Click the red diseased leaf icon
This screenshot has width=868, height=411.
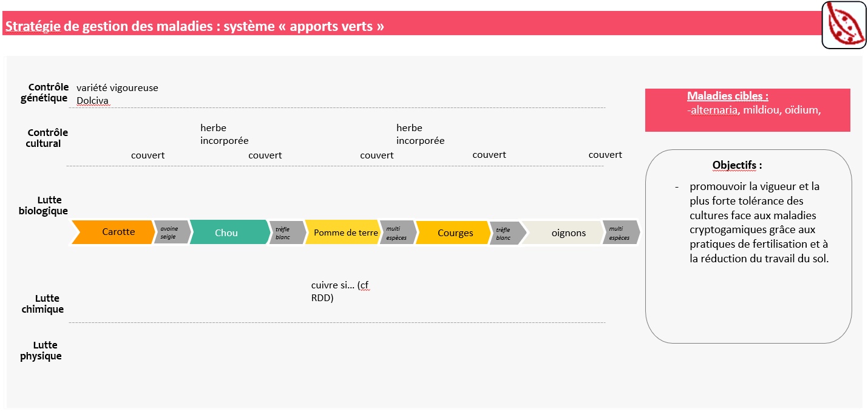coord(844,25)
